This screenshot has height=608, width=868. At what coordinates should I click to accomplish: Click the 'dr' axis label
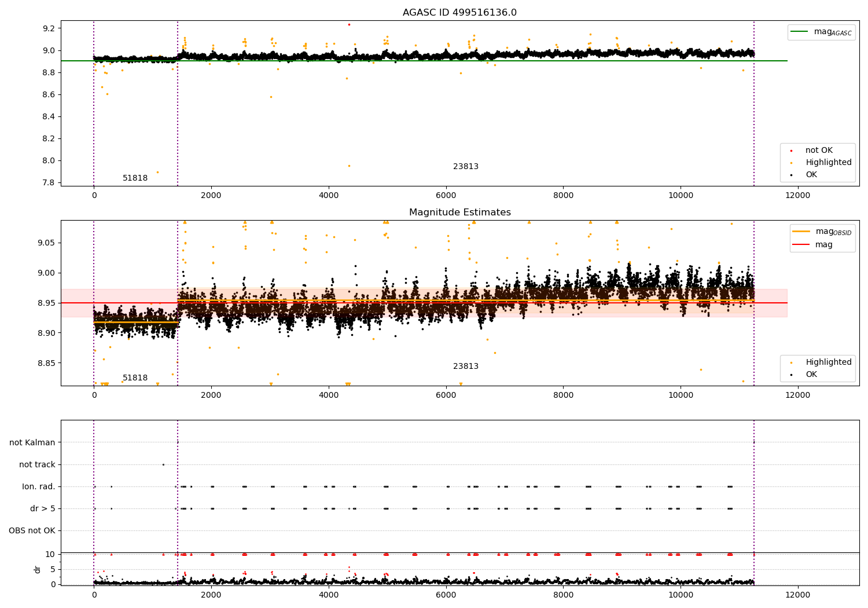[38, 569]
